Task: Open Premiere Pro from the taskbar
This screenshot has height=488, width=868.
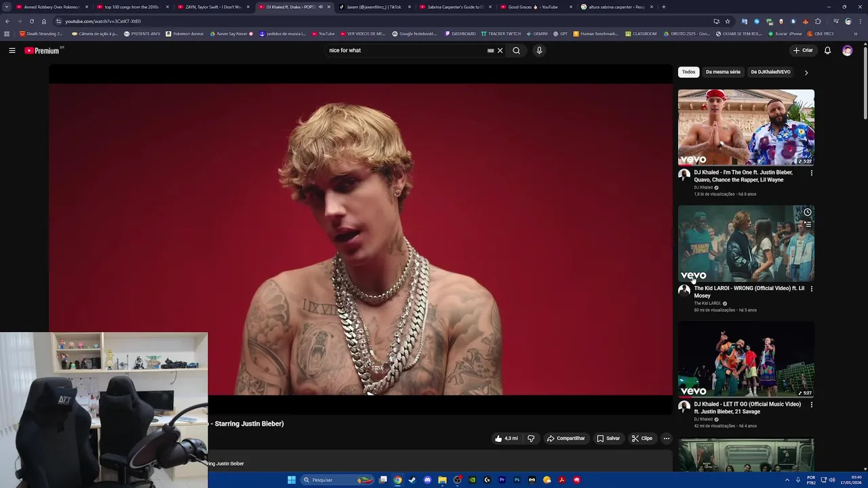Action: tap(502, 480)
